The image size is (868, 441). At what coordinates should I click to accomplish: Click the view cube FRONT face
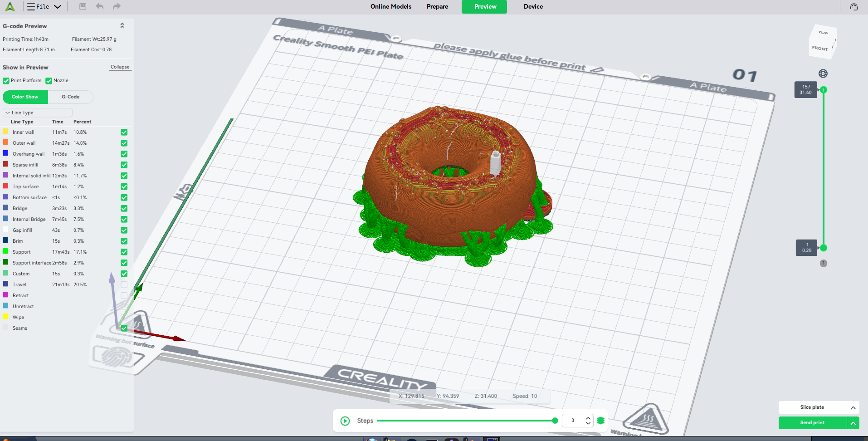point(820,48)
